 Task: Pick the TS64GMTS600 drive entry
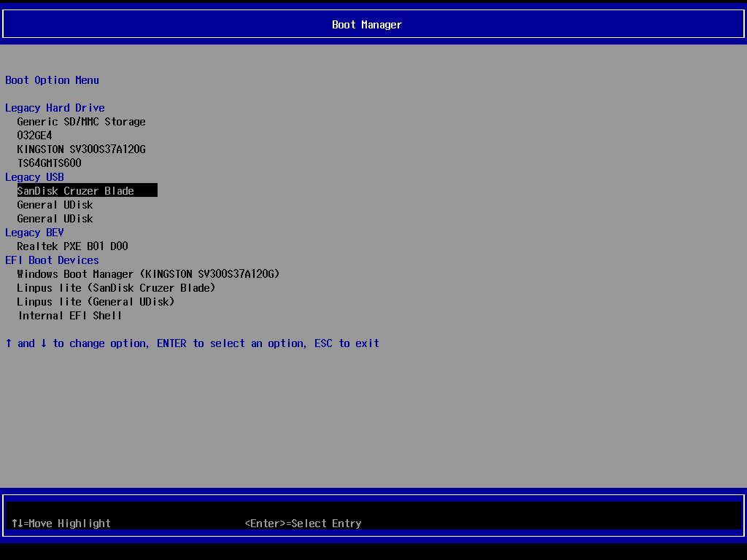(x=49, y=163)
